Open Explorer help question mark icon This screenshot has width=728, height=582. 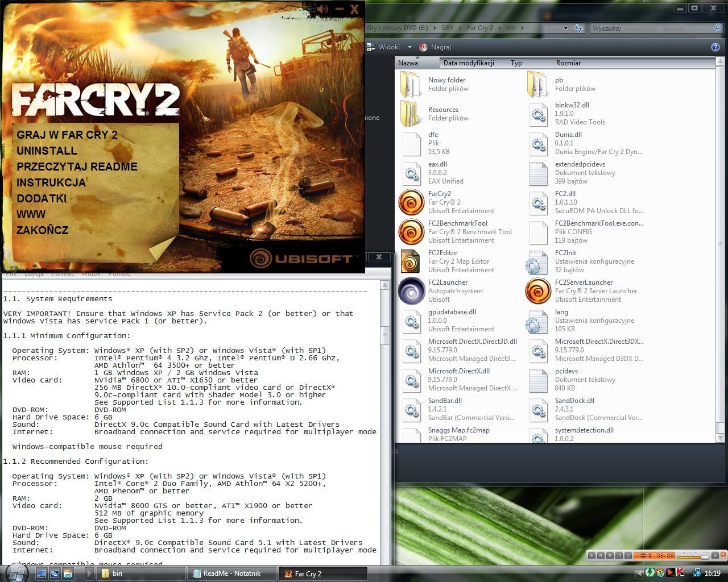(715, 47)
